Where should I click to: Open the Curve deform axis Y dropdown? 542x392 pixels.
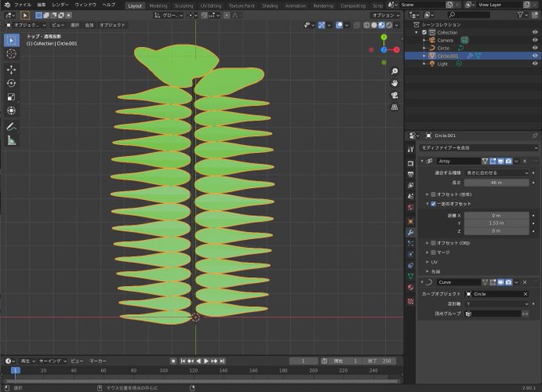point(497,304)
